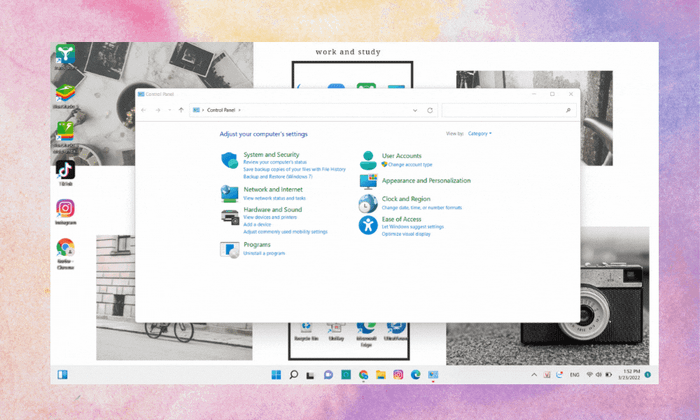The width and height of the screenshot is (700, 420).
Task: Click the Control Panel taskbar button
Action: (x=433, y=375)
